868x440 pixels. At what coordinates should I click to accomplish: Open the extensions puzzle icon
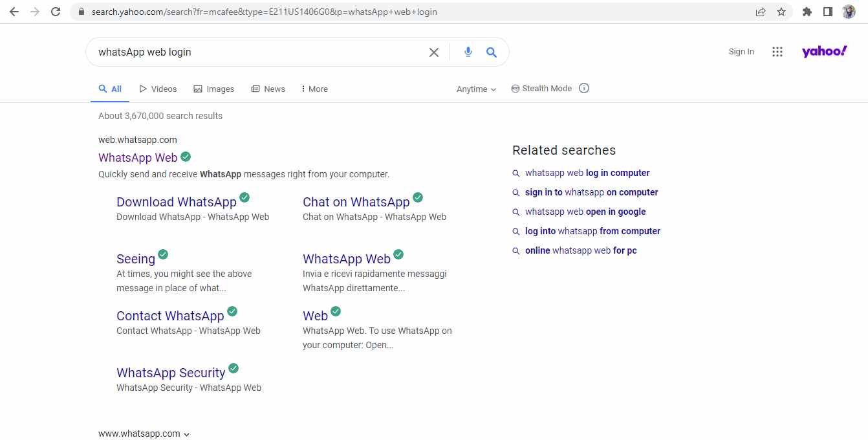click(x=807, y=12)
